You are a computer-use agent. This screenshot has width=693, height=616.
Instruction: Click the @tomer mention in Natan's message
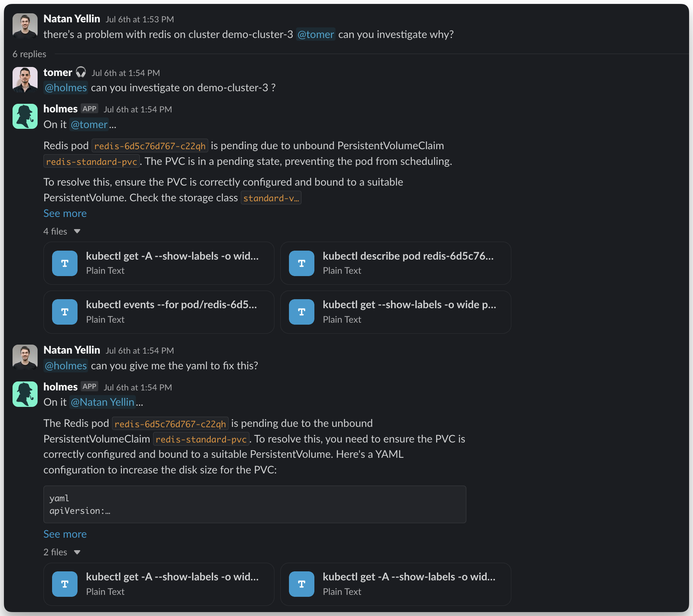click(316, 34)
